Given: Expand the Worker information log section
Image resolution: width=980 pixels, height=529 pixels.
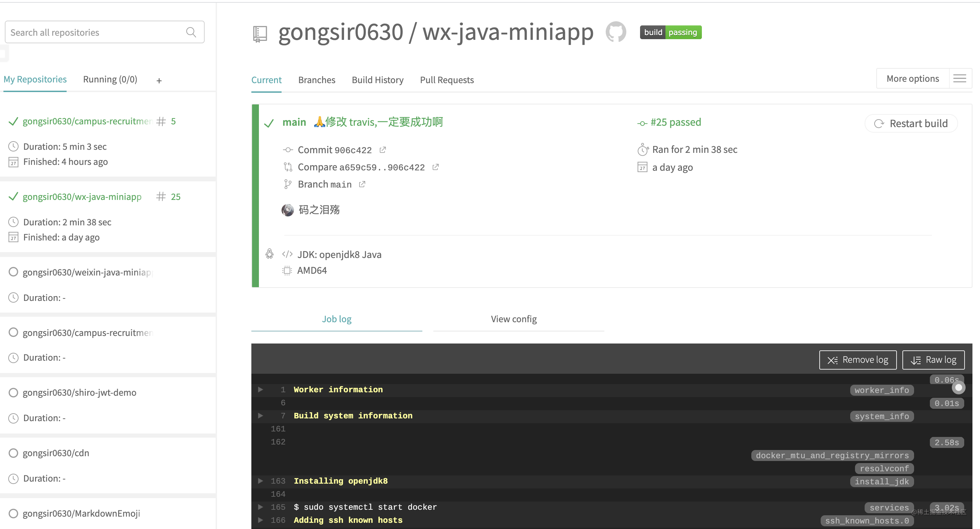Looking at the screenshot, I should click(x=261, y=389).
